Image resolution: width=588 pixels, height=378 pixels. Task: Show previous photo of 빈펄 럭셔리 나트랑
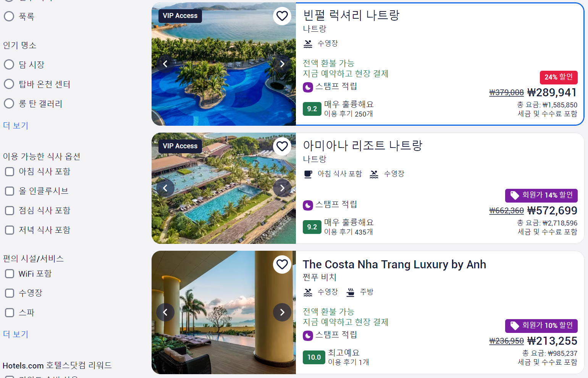point(165,64)
